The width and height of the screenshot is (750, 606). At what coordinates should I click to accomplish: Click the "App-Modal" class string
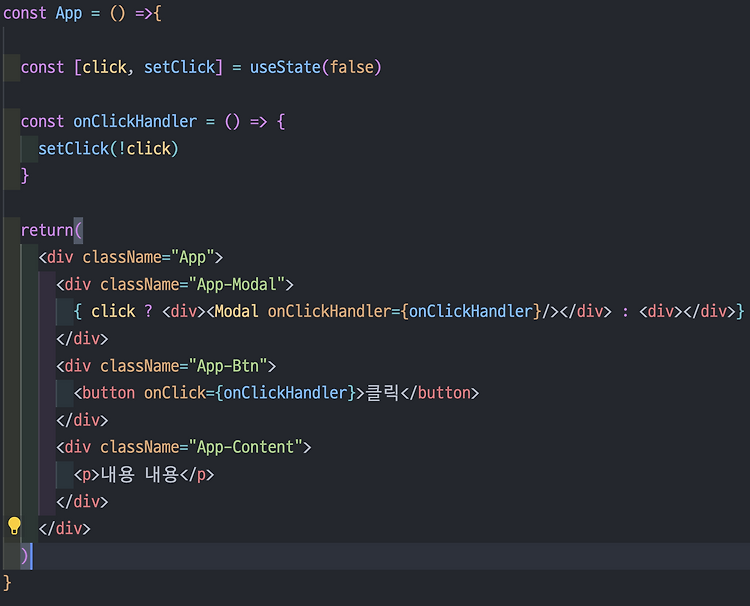[x=237, y=285]
